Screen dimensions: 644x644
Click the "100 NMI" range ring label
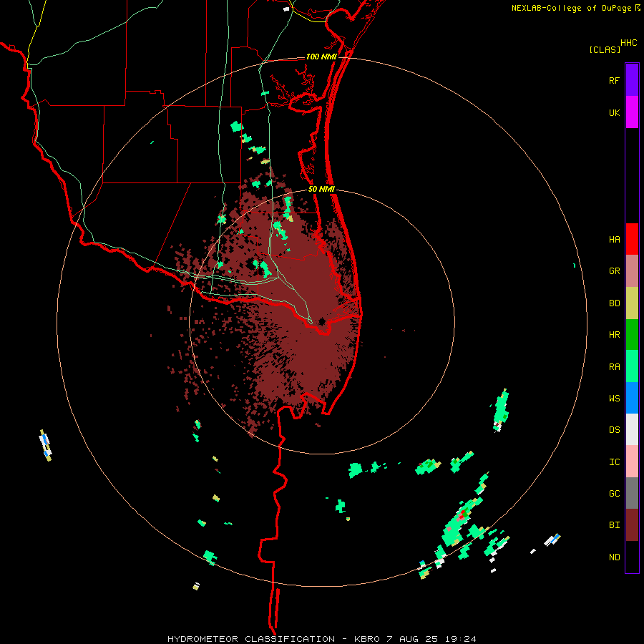[321, 57]
